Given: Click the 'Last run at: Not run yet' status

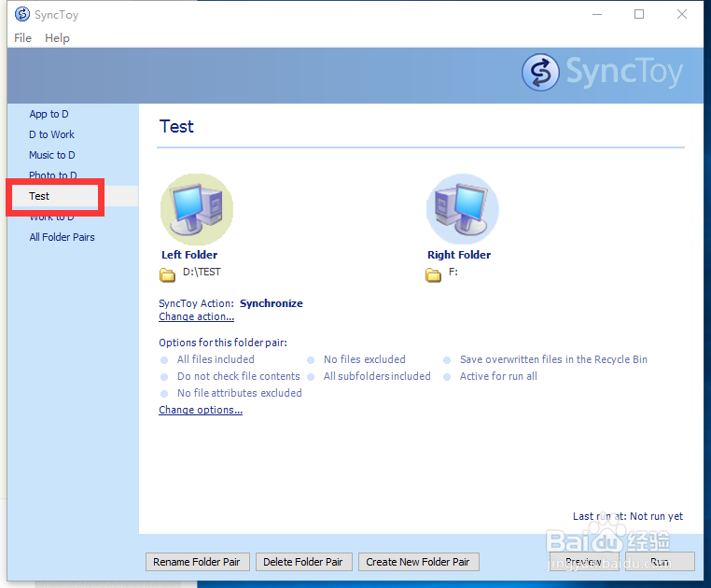Looking at the screenshot, I should (628, 516).
